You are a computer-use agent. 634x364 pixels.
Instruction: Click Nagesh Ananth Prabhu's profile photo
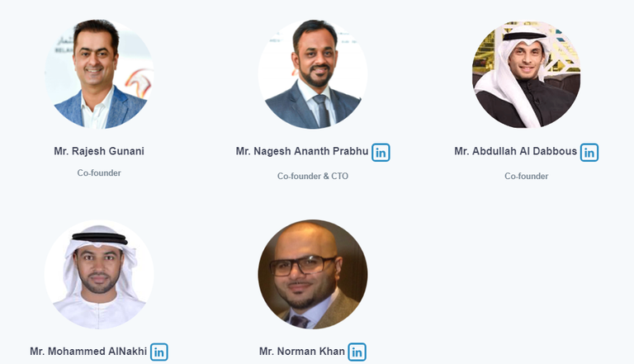point(313,74)
